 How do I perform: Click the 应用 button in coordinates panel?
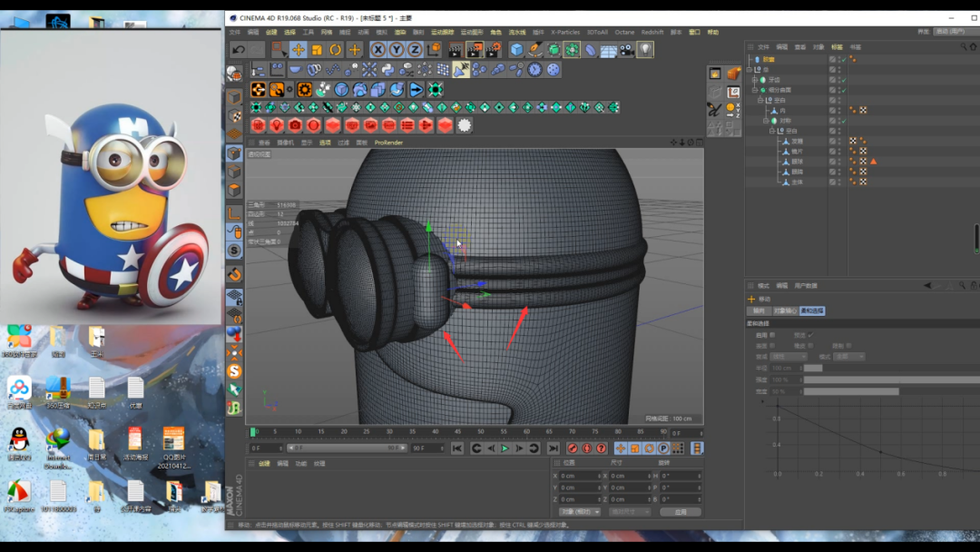tap(680, 512)
